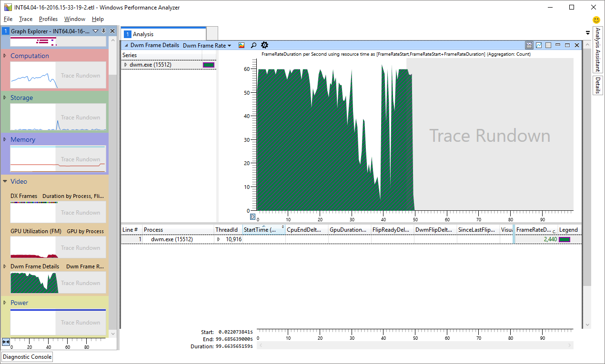Click the zoom-to-fit icon below Graph Explorer
Image resolution: width=605 pixels, height=364 pixels.
(6, 342)
